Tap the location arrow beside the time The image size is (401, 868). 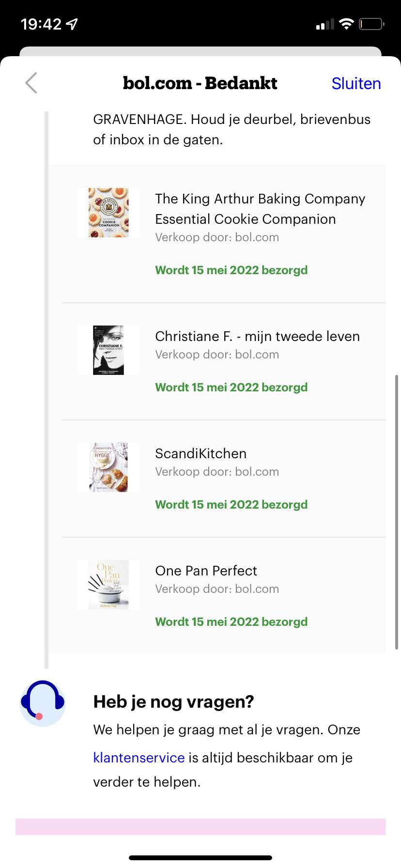(x=72, y=24)
